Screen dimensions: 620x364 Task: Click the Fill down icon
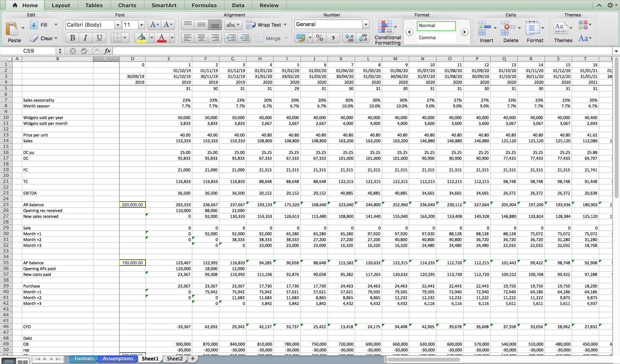34,25
